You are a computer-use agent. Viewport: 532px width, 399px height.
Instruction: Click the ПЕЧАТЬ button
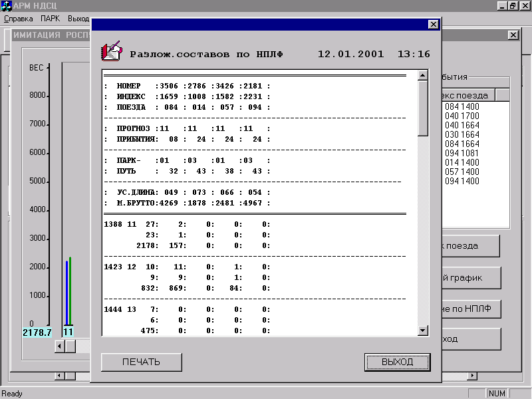142,362
